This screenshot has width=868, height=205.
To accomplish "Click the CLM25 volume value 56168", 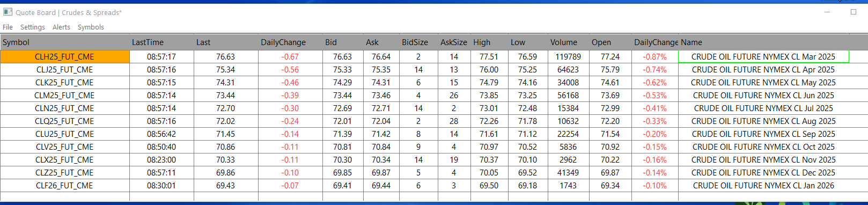I will pos(568,96).
